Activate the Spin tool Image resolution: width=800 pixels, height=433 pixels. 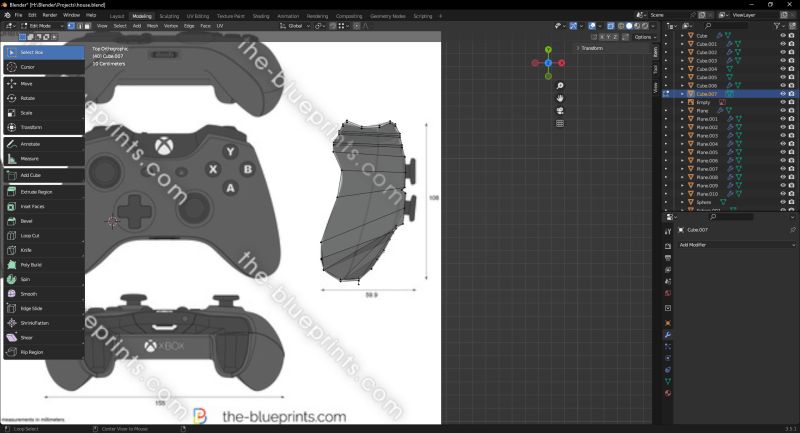(44, 279)
